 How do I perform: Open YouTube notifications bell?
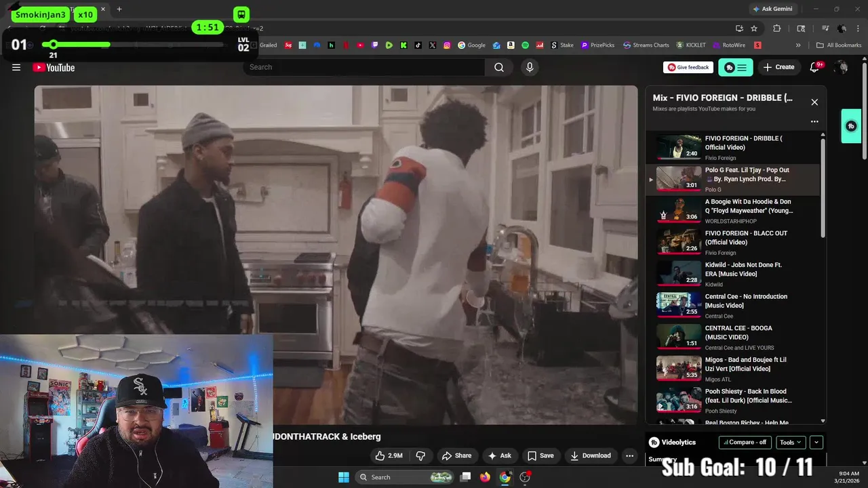coord(815,67)
